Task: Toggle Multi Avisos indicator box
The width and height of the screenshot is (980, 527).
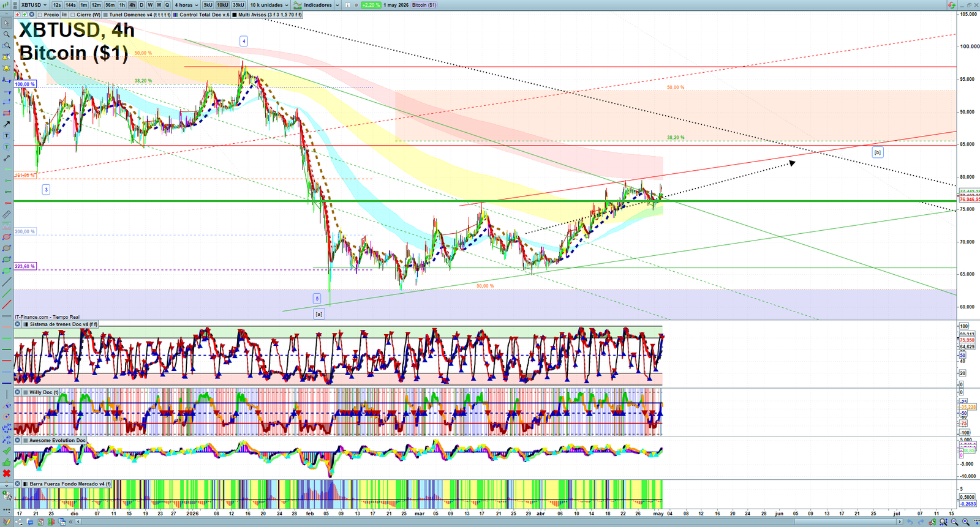Action: tap(235, 15)
